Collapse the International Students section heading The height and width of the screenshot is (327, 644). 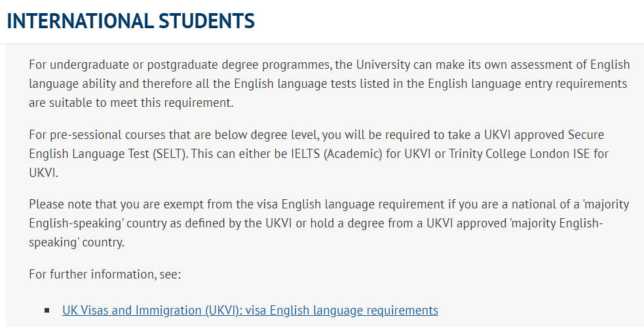[130, 21]
